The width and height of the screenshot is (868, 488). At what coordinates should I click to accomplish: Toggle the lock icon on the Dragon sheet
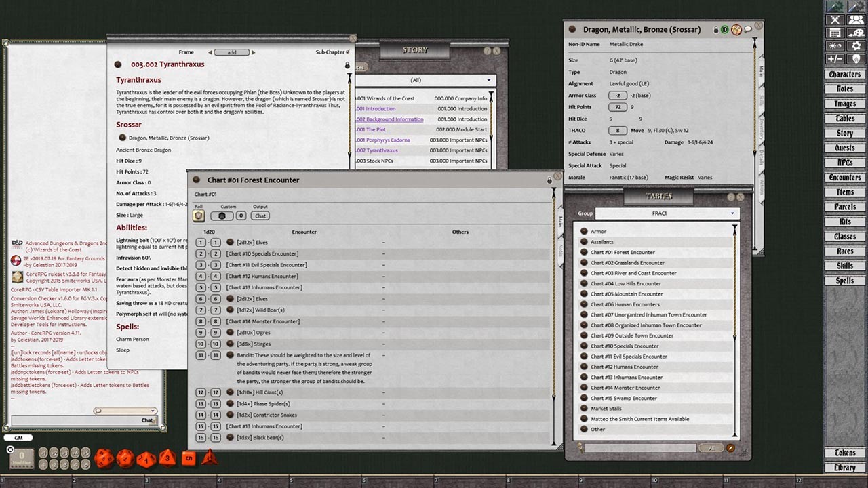click(715, 28)
